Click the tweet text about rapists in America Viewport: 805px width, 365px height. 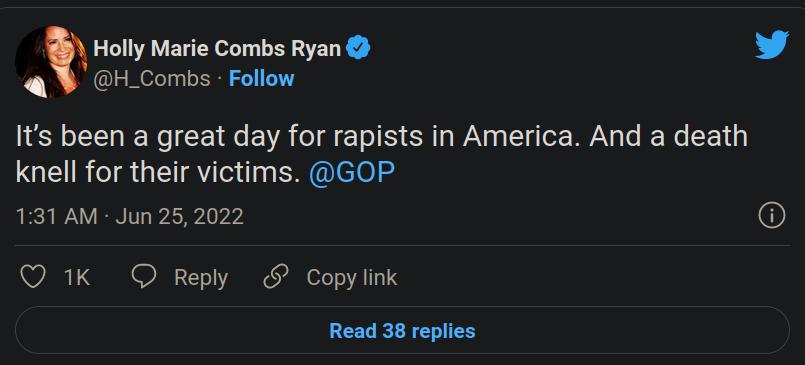coord(381,155)
